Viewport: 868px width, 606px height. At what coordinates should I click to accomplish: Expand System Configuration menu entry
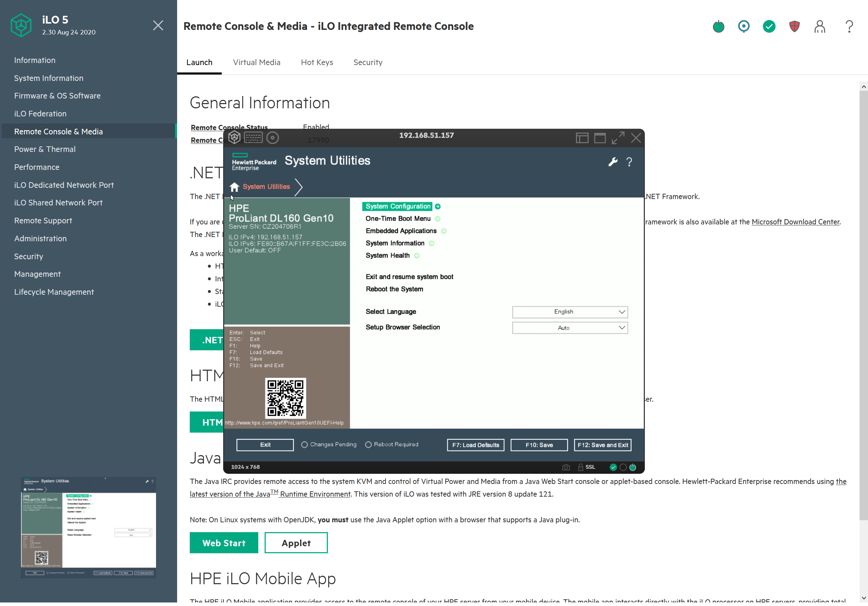(398, 206)
